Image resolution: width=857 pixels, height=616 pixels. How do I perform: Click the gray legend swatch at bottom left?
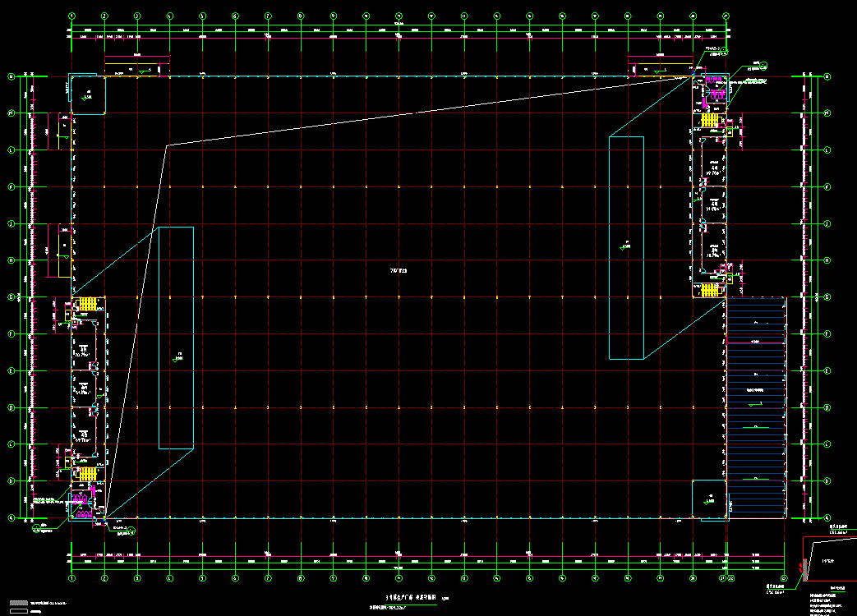pyautogui.click(x=18, y=604)
